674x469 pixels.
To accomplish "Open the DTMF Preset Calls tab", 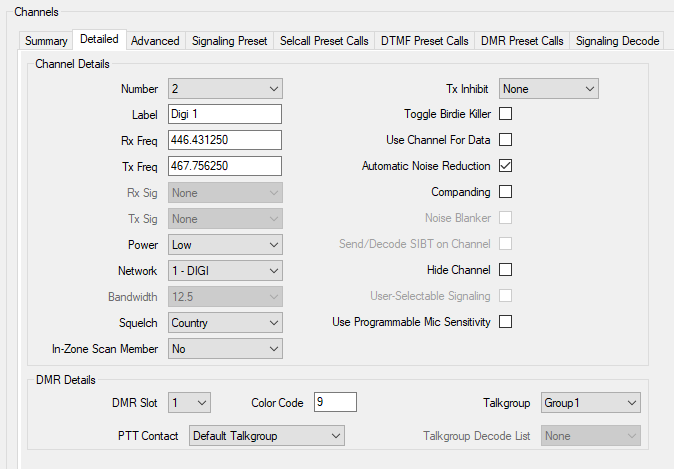I will [425, 41].
